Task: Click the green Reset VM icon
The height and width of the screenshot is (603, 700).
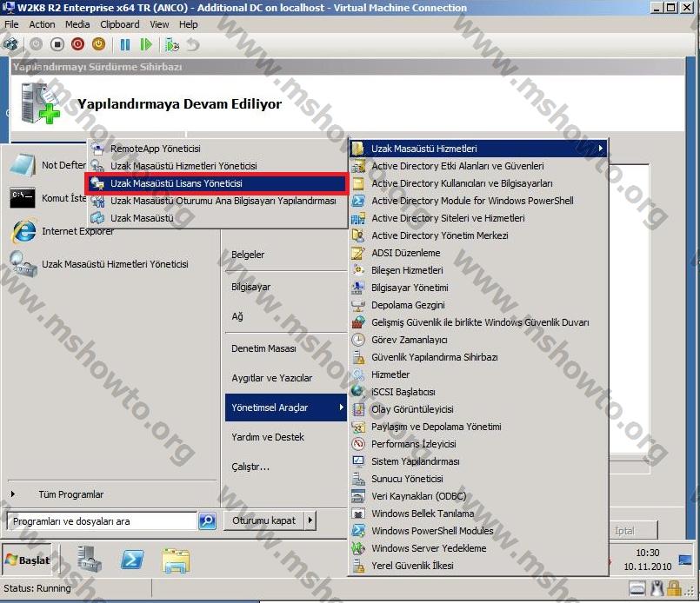Action: [x=146, y=44]
